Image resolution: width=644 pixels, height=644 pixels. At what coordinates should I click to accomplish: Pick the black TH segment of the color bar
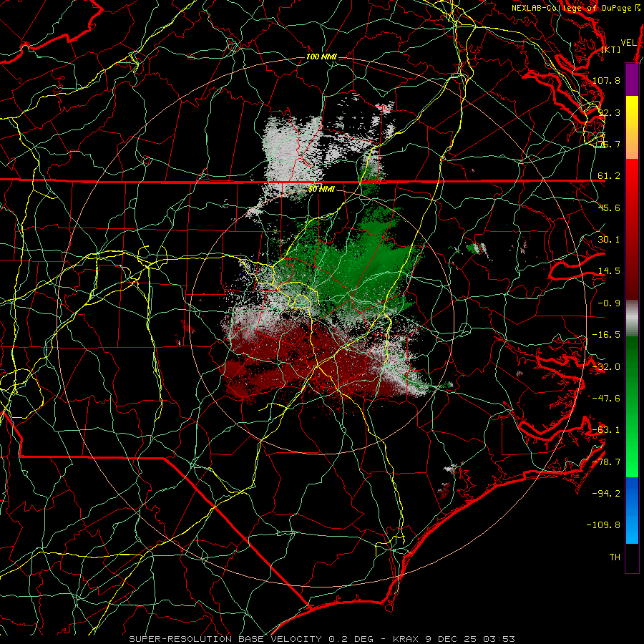click(632, 558)
